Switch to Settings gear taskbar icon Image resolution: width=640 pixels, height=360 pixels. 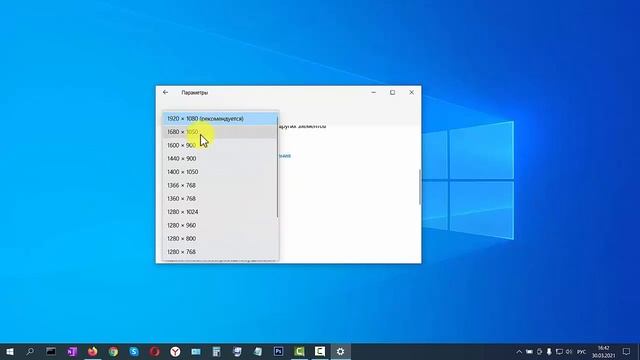340,351
